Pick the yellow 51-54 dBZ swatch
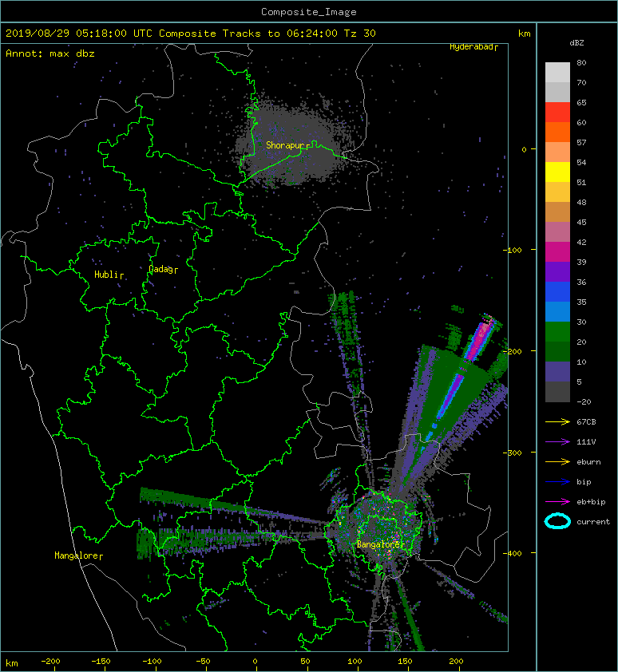This screenshot has width=618, height=672. [557, 172]
